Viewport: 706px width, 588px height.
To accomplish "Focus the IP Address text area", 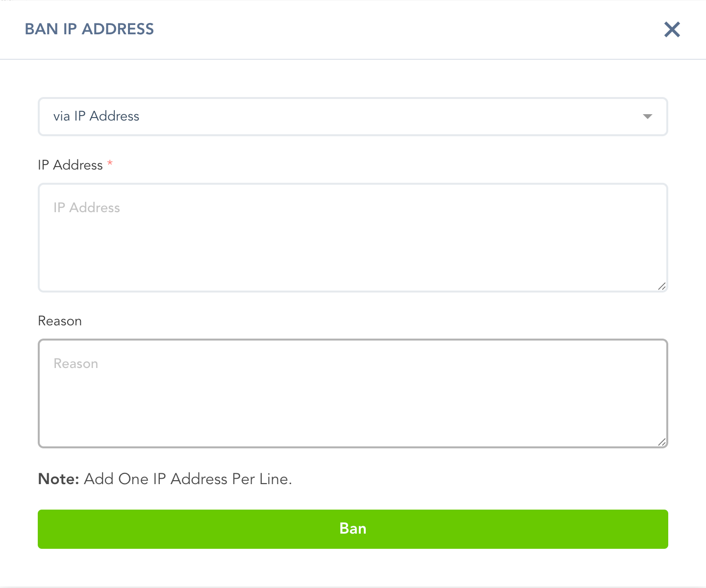I will click(x=353, y=238).
